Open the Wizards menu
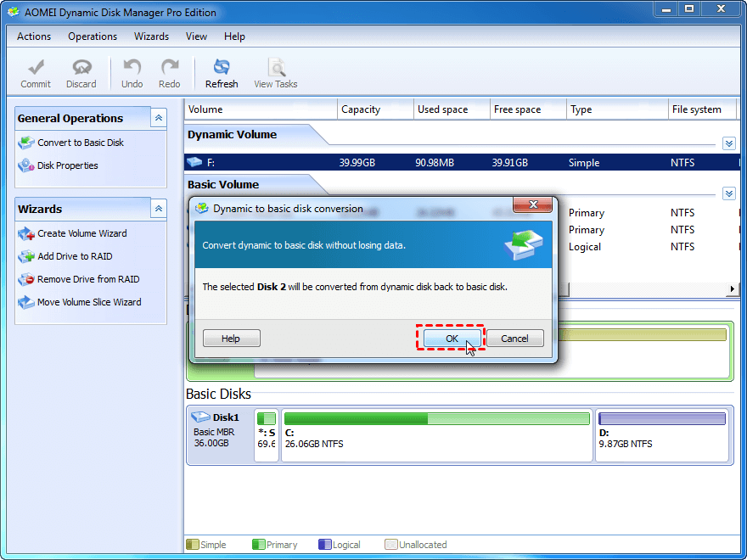Image resolution: width=747 pixels, height=560 pixels. (x=151, y=36)
